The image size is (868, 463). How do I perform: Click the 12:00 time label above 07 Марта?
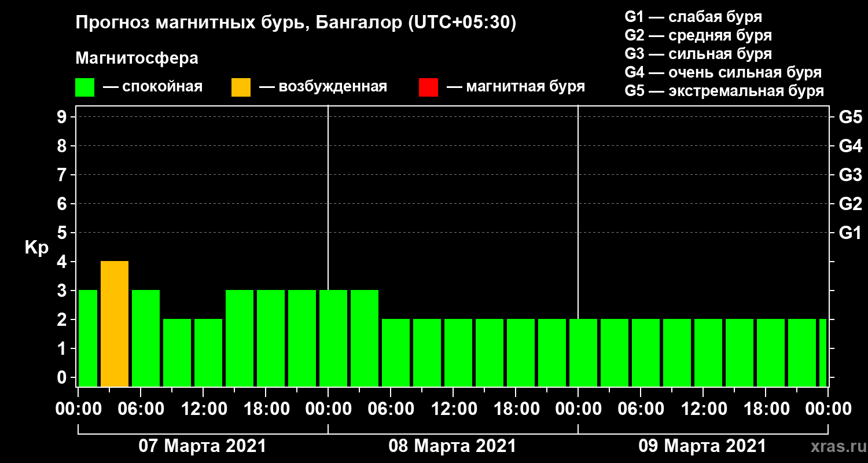tap(204, 409)
